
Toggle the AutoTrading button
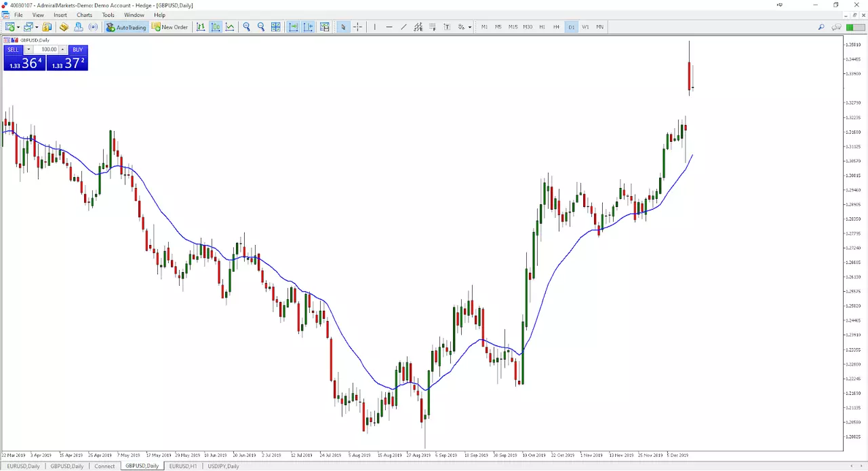click(126, 27)
